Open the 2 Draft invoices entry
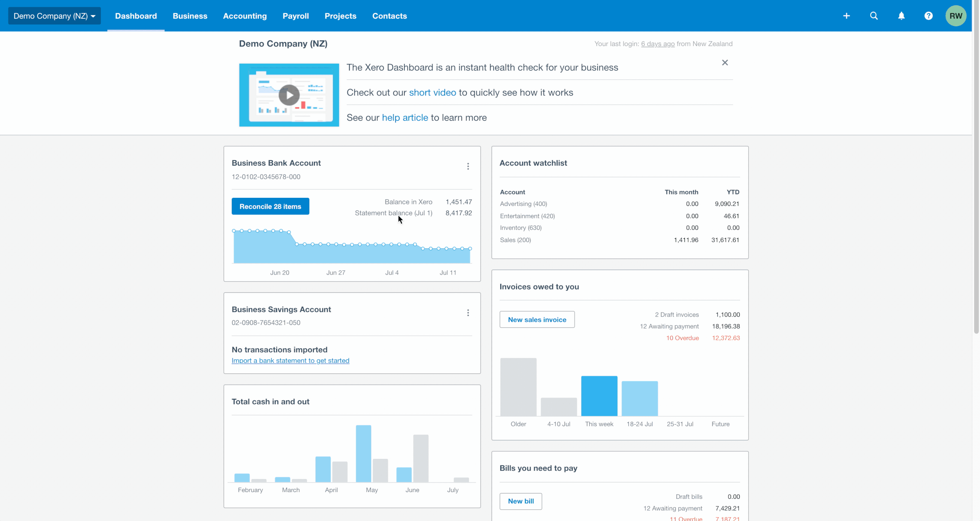 (x=677, y=314)
